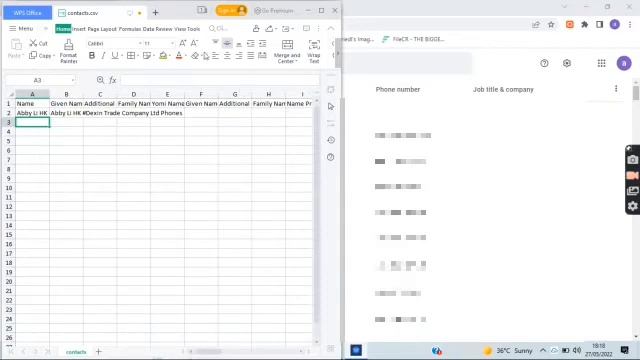
Task: Open the cell name box dropdown
Action: point(73,80)
